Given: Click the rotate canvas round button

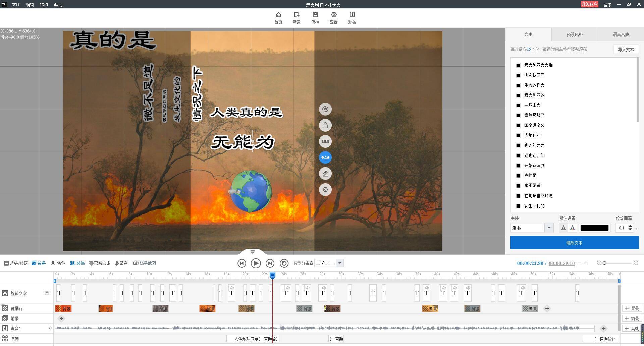Looking at the screenshot, I should pyautogui.click(x=325, y=109).
